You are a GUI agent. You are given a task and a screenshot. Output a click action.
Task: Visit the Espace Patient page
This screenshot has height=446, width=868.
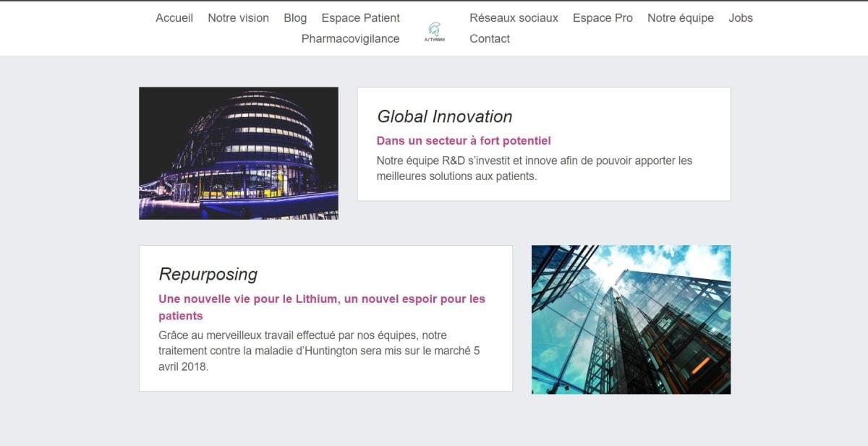coord(360,17)
